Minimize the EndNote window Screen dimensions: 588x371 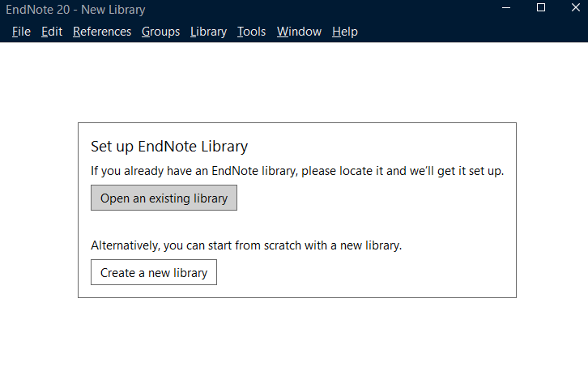point(505,8)
